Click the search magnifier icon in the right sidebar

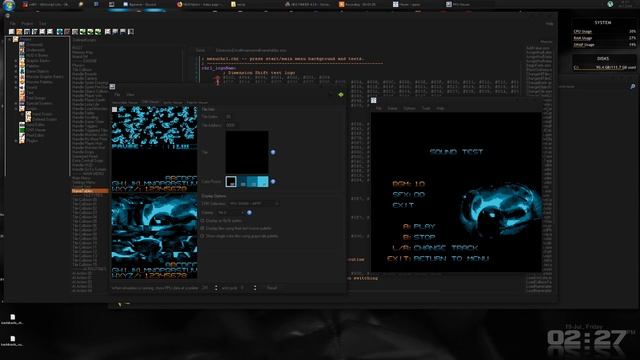tap(632, 87)
